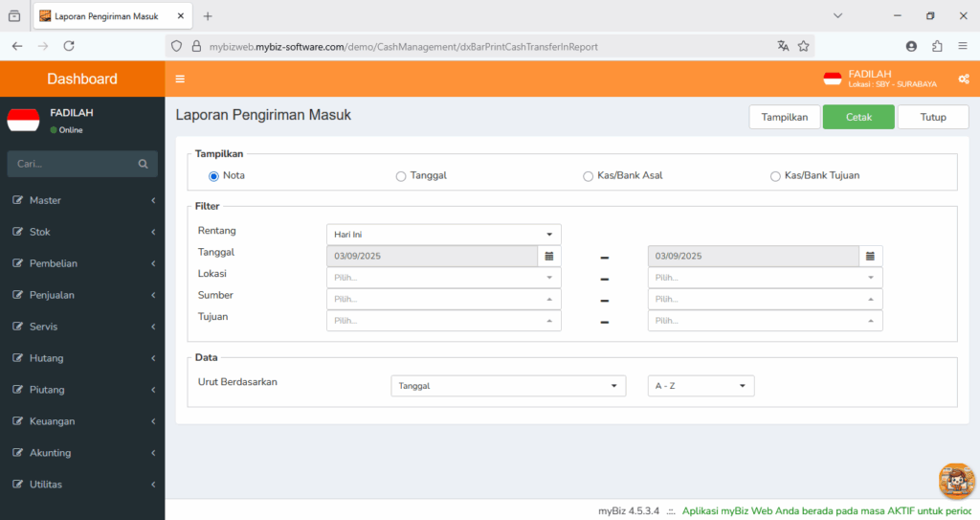
Task: Click the end Tanggal date field
Action: [x=753, y=256]
